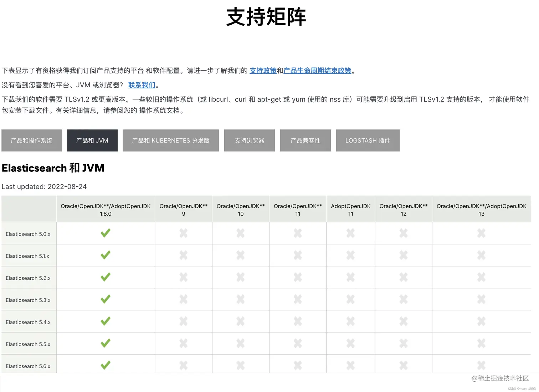Click the checkmark in the Elasticsearch 5.6.x row
The height and width of the screenshot is (392, 539).
tap(106, 365)
